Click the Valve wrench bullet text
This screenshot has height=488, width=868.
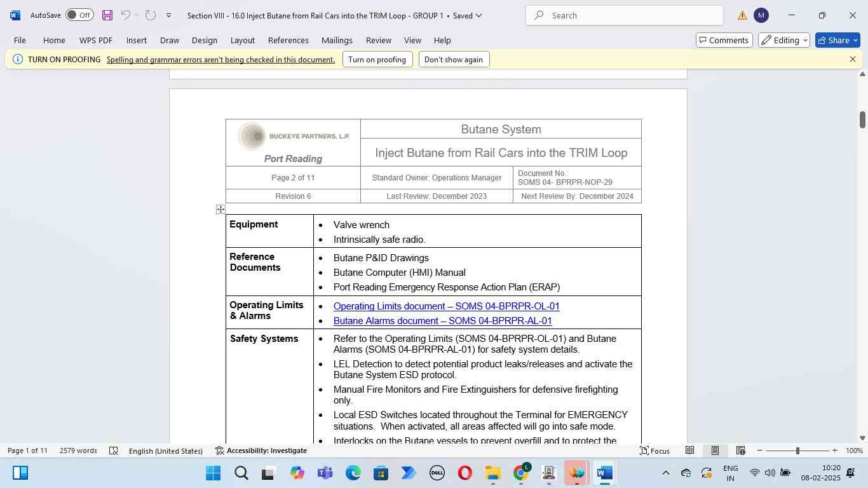pos(361,225)
